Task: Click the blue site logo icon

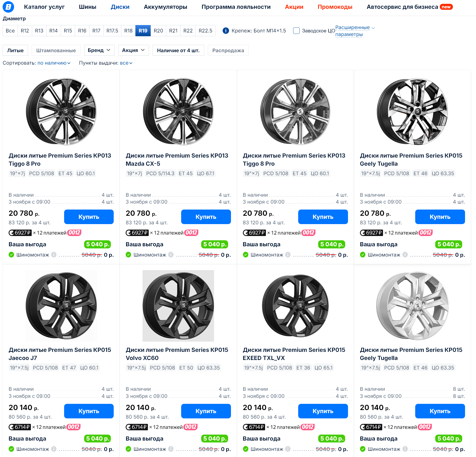Action: (x=8, y=7)
